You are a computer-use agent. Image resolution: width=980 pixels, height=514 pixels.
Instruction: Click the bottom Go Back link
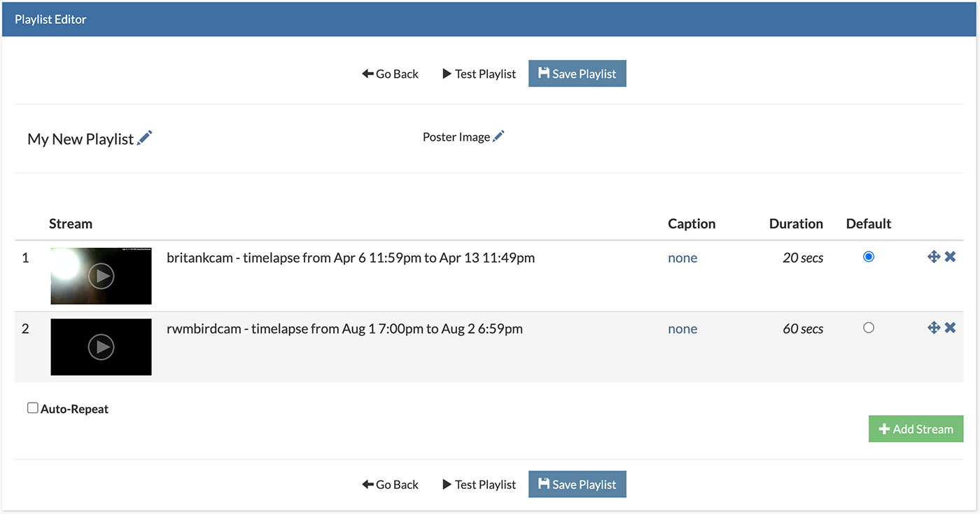coord(390,484)
